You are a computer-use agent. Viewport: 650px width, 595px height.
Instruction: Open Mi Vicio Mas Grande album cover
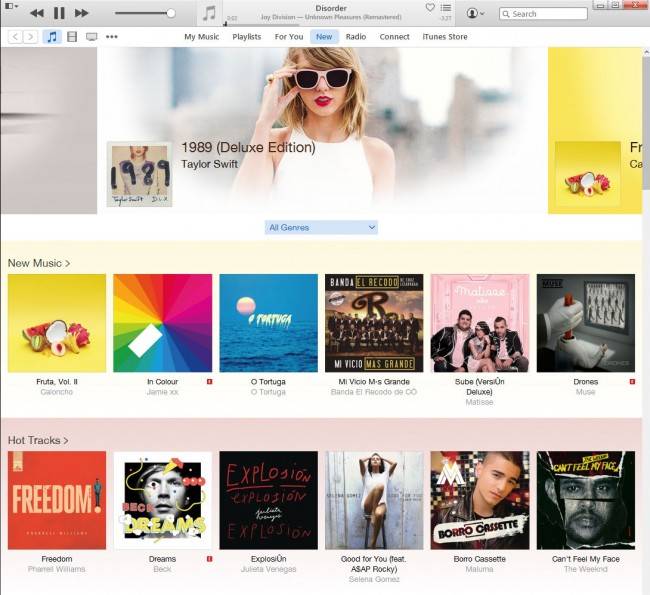coord(374,323)
